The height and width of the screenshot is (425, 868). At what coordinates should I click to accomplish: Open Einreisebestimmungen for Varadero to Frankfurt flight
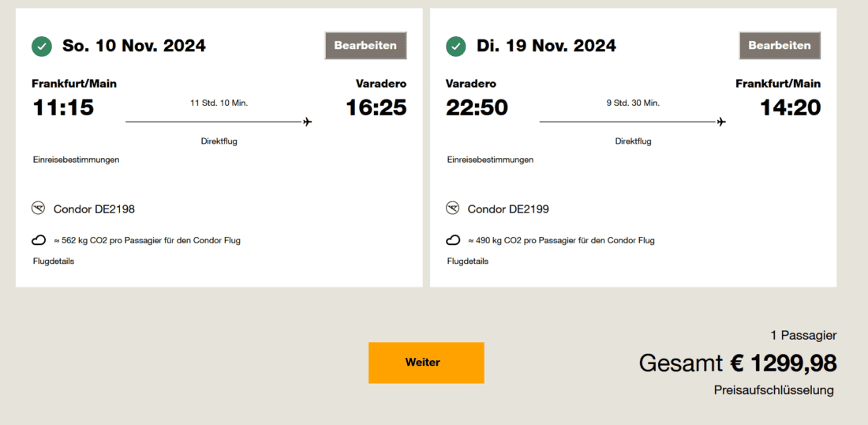tap(490, 160)
